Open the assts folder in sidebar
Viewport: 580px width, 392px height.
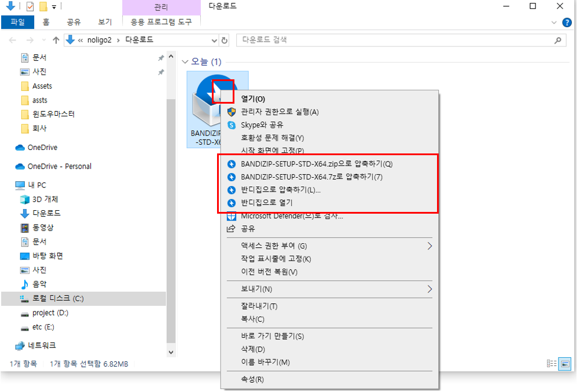click(x=39, y=100)
